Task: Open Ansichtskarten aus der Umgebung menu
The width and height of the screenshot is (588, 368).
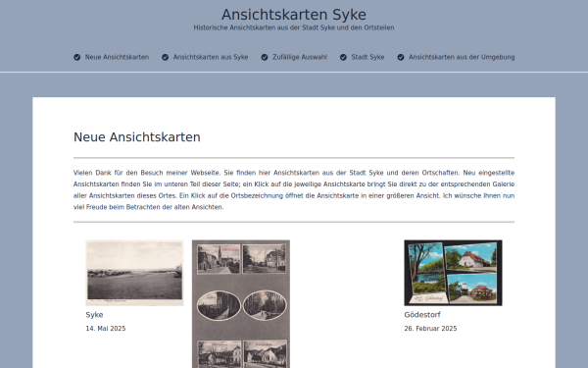Action: tap(462, 57)
